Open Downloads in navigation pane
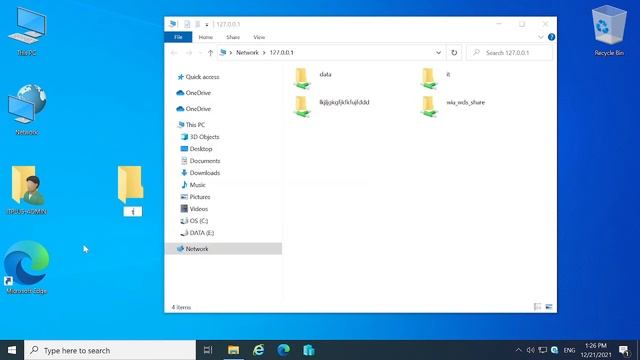The width and height of the screenshot is (640, 360). pos(200,173)
